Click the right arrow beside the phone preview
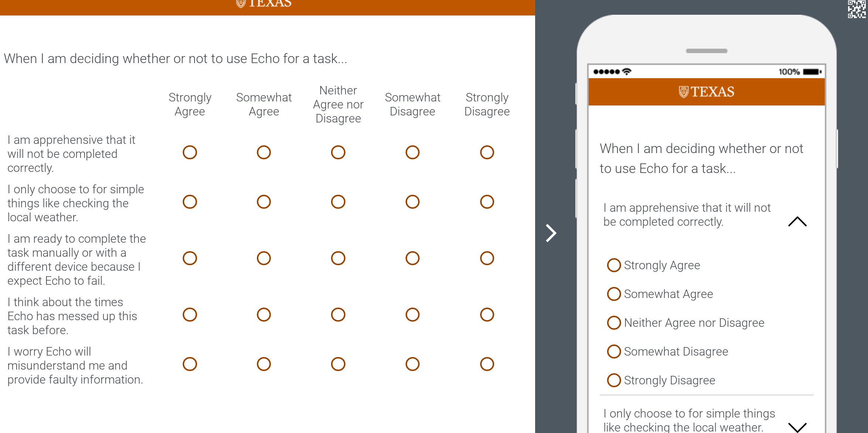The image size is (868, 433). (551, 233)
